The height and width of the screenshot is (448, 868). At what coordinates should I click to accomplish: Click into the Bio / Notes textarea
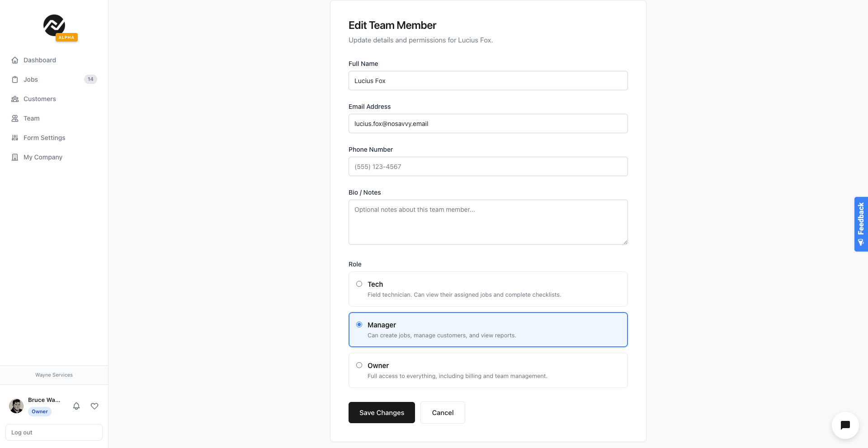click(488, 222)
